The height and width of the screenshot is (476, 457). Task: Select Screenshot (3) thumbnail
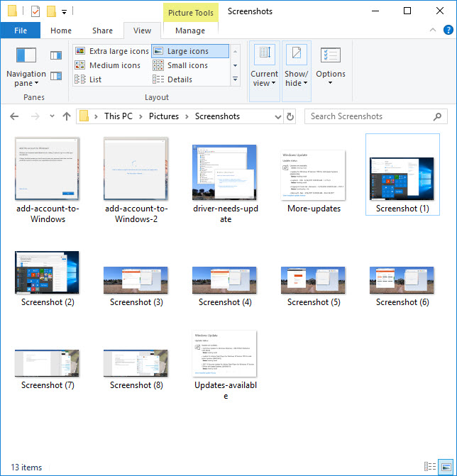click(136, 280)
